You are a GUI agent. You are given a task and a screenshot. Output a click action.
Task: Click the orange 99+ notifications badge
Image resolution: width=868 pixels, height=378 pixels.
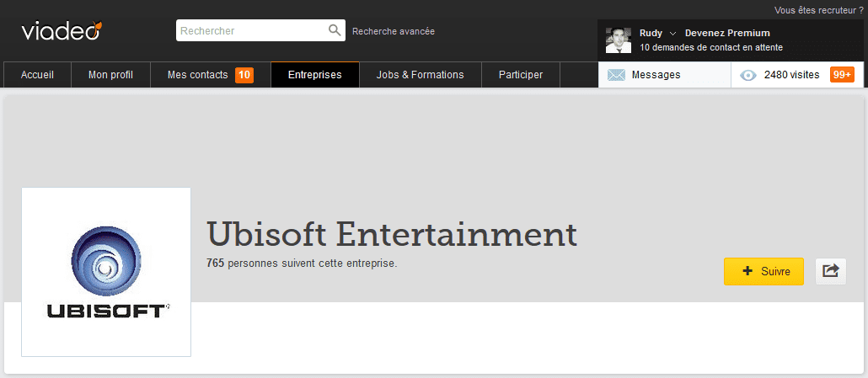point(841,75)
